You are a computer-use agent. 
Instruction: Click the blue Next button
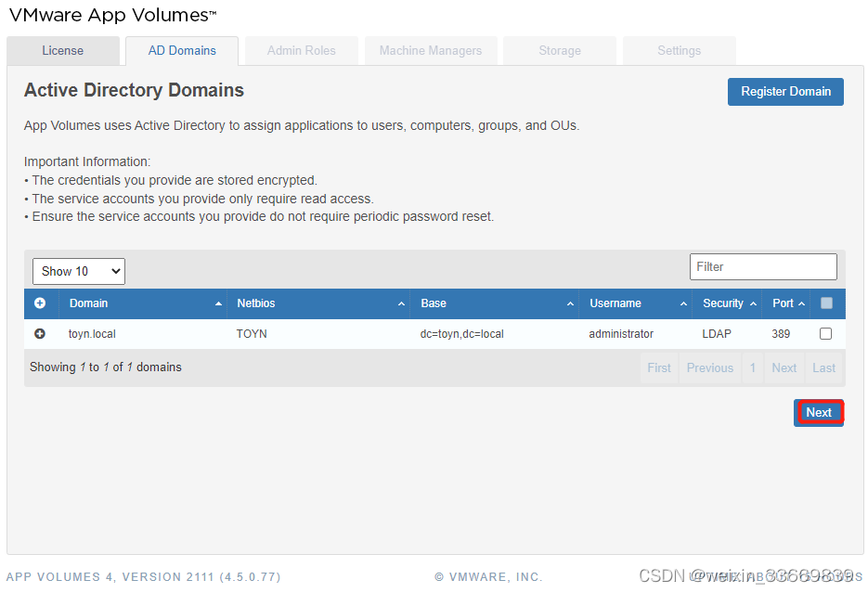point(819,413)
